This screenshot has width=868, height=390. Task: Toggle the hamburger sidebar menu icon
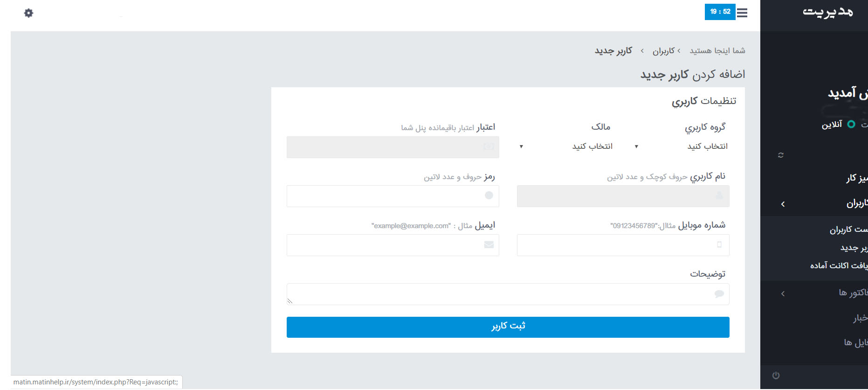pyautogui.click(x=742, y=13)
